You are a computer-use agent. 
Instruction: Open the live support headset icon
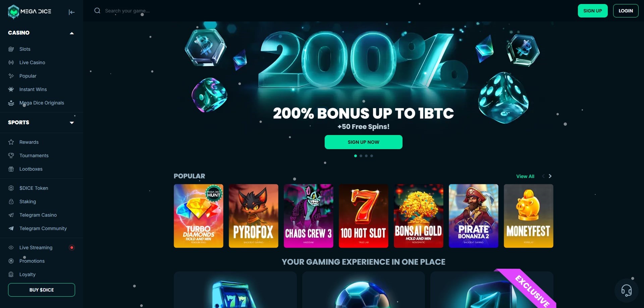click(x=626, y=290)
